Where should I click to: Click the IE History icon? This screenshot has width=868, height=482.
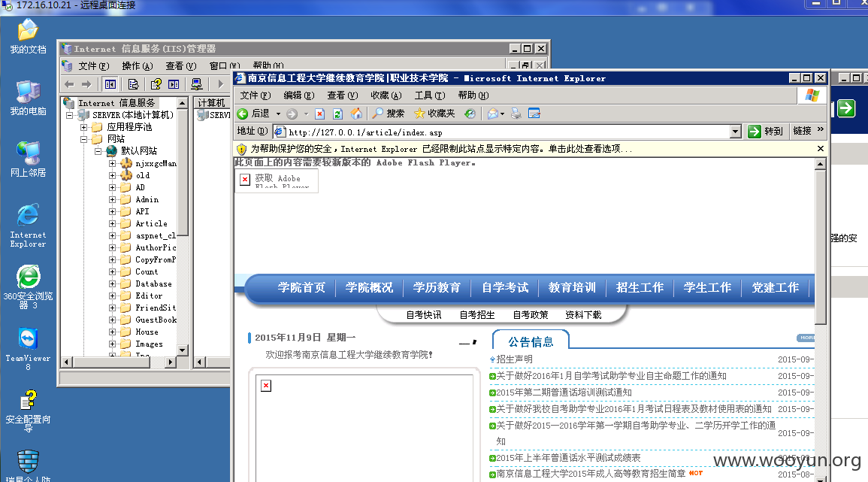pyautogui.click(x=470, y=114)
